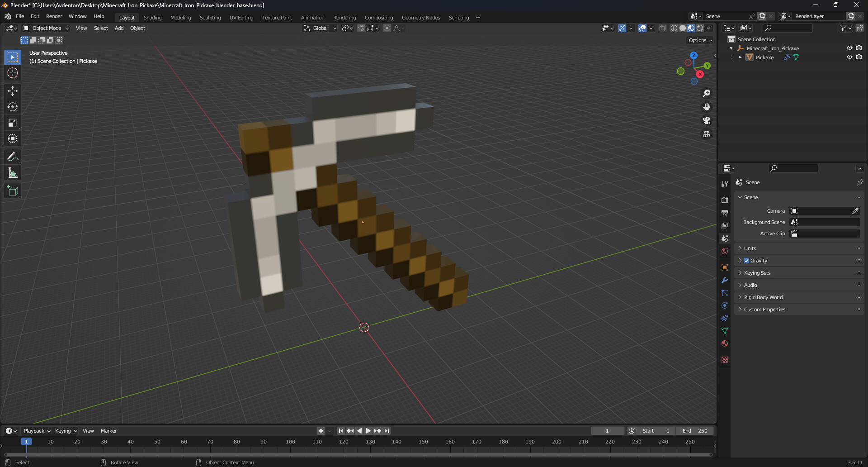Select the Measure tool

click(x=13, y=173)
